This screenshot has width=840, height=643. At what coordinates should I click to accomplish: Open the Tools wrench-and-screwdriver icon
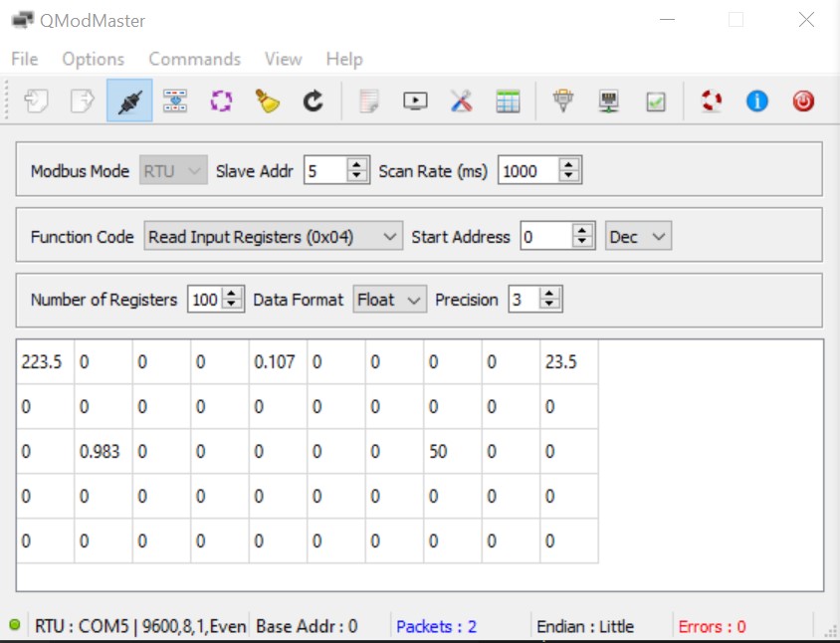(461, 102)
